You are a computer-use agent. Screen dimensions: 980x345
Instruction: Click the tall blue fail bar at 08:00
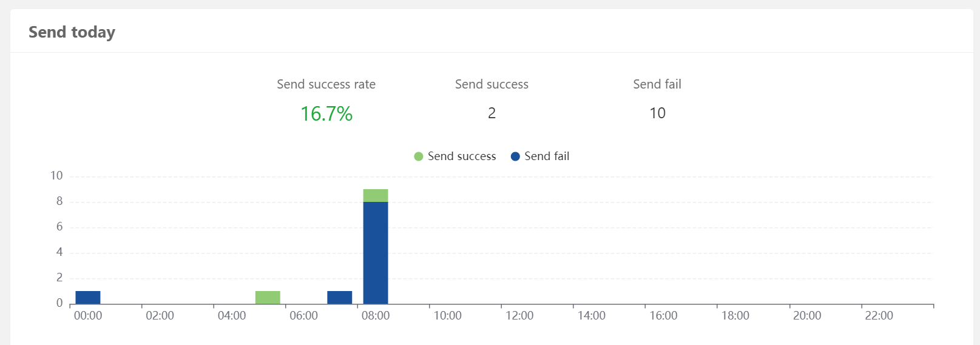pos(376,252)
